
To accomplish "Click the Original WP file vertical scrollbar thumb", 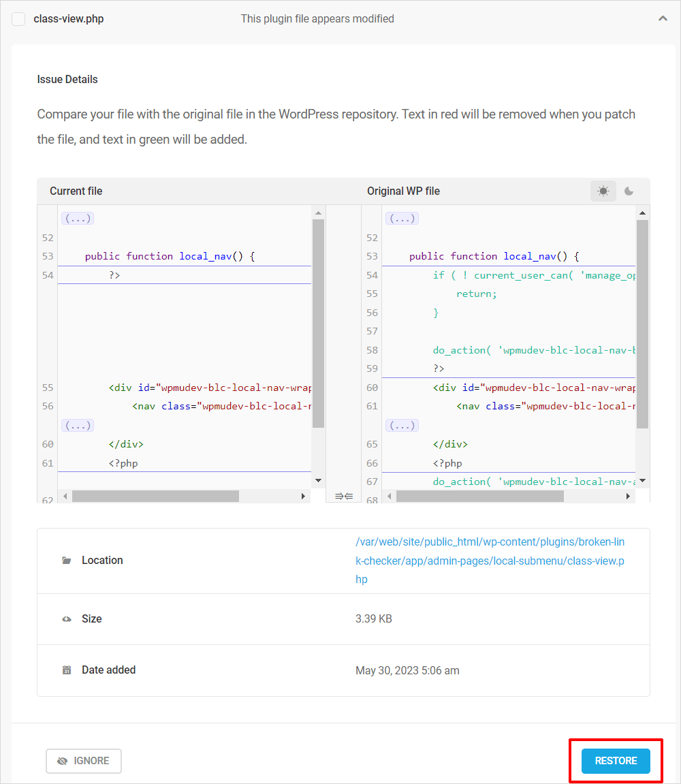I will pyautogui.click(x=642, y=324).
